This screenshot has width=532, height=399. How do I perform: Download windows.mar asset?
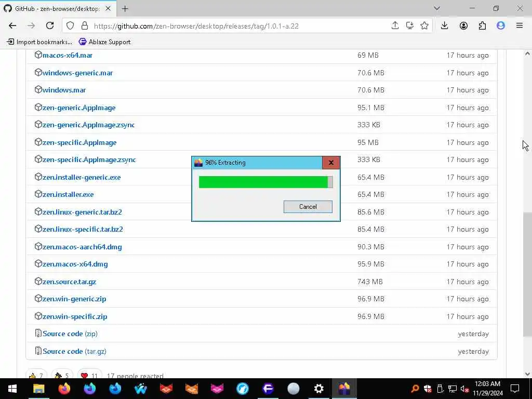[64, 90]
